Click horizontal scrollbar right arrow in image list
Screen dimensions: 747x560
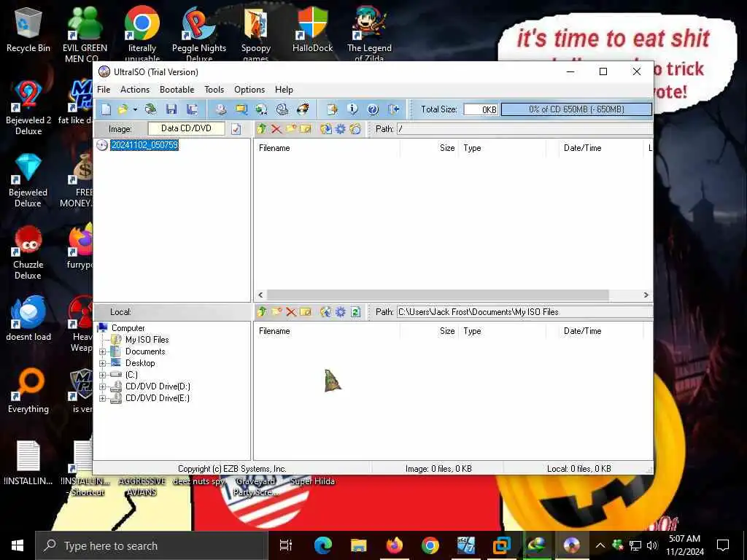click(x=646, y=295)
